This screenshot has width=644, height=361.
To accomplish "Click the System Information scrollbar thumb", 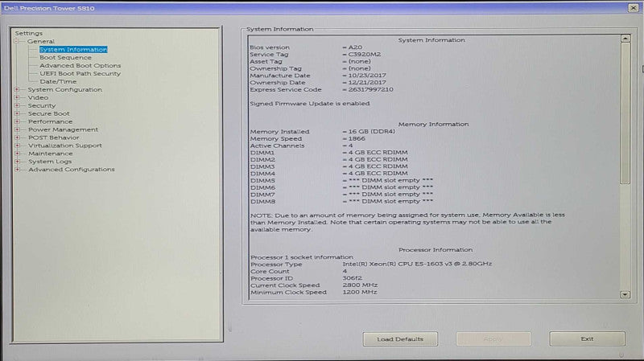I will pyautogui.click(x=625, y=113).
